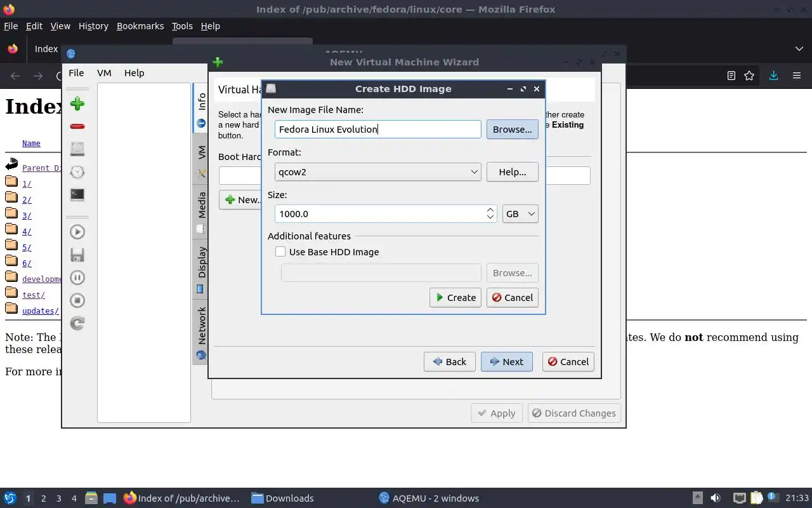Click the Size value field showing 1000.0

pos(379,214)
